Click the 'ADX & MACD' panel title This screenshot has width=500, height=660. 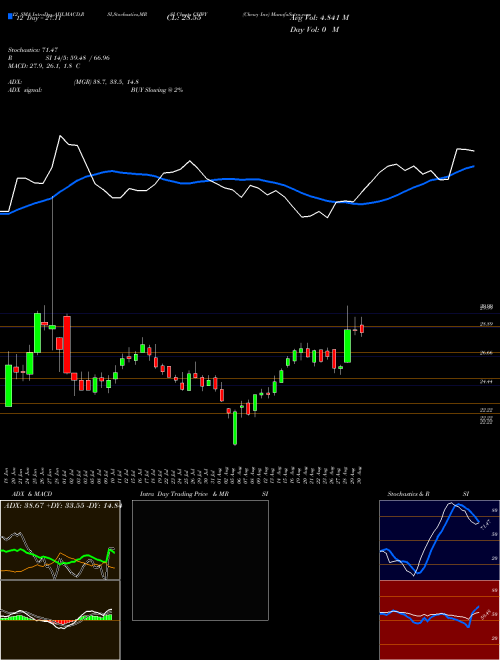[32, 494]
